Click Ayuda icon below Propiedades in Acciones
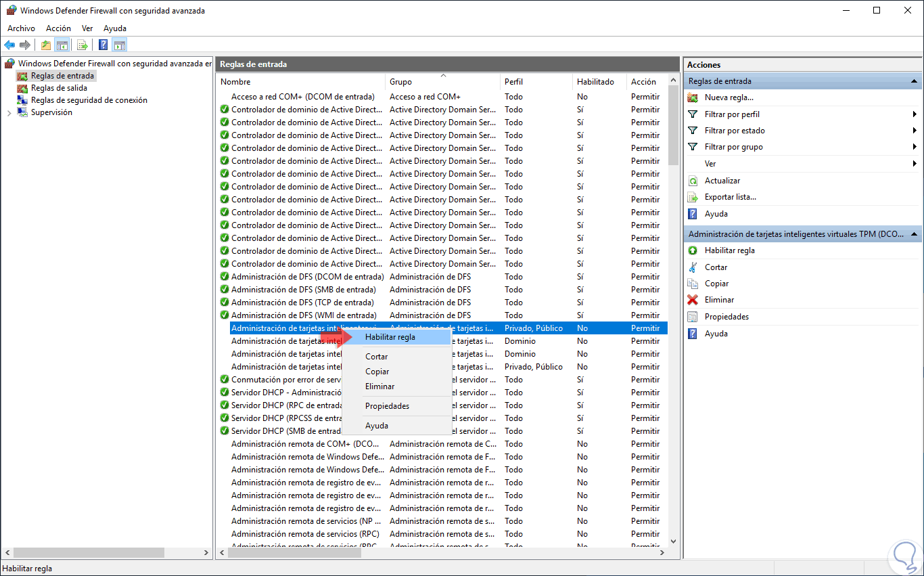The width and height of the screenshot is (924, 576). (693, 334)
